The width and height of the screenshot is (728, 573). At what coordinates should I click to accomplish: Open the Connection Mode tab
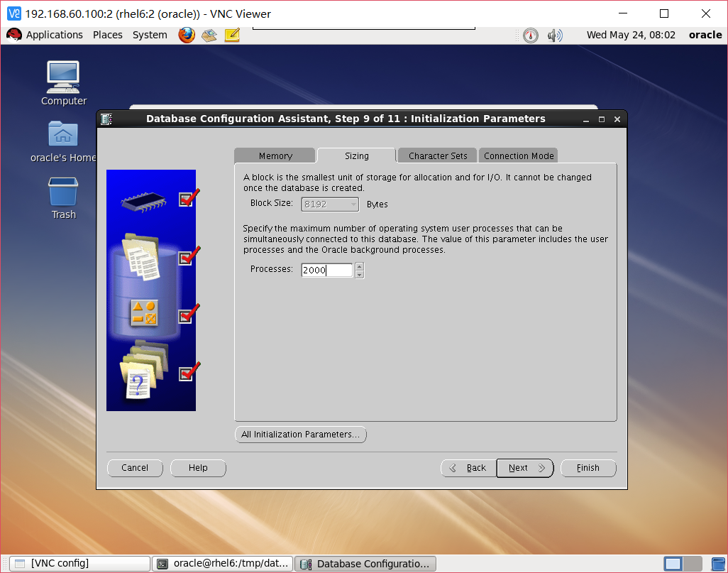pyautogui.click(x=518, y=155)
